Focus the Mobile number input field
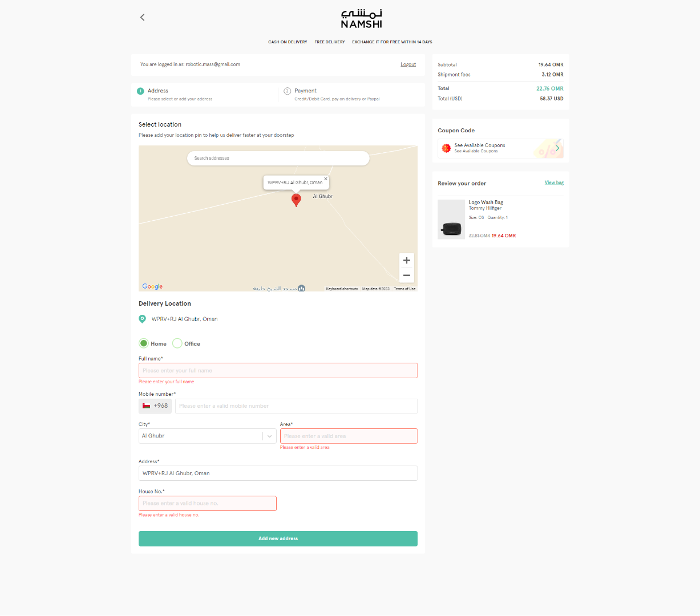 296,406
